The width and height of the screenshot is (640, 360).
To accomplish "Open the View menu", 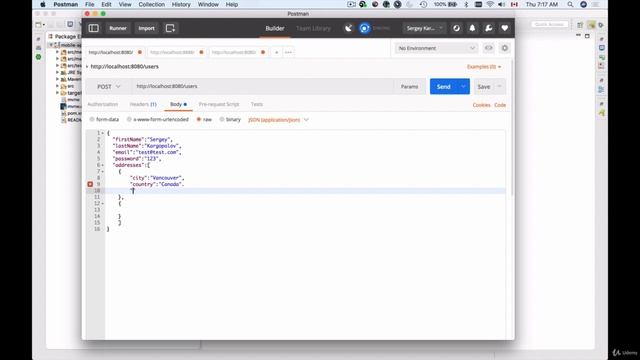I will 125,4.
